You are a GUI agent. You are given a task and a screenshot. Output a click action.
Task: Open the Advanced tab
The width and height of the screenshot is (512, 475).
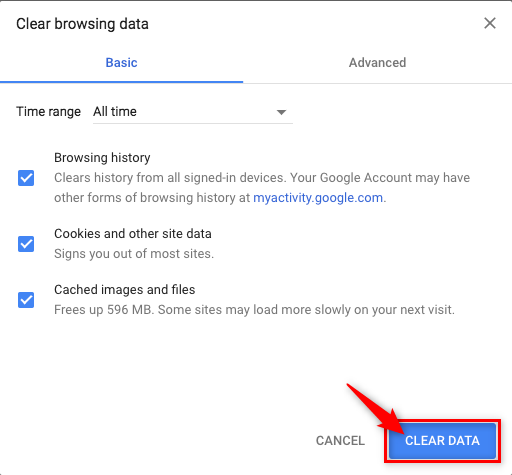(x=377, y=63)
